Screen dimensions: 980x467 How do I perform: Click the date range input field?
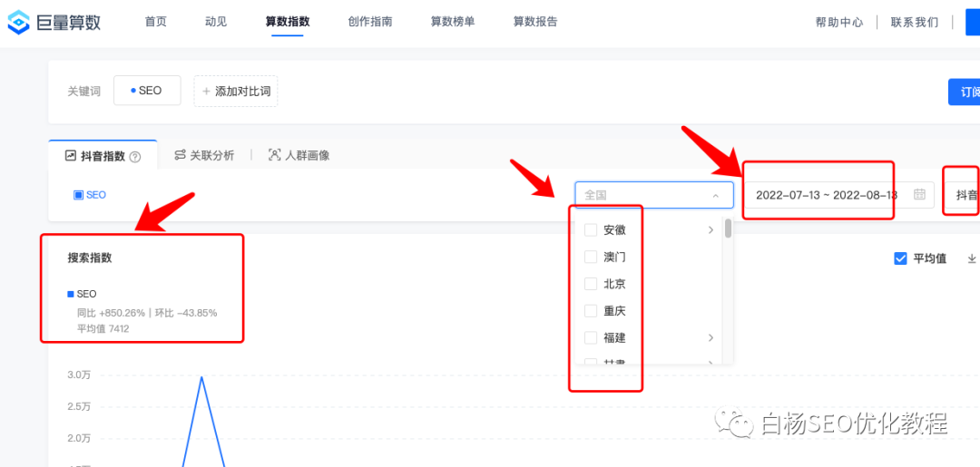coord(826,195)
